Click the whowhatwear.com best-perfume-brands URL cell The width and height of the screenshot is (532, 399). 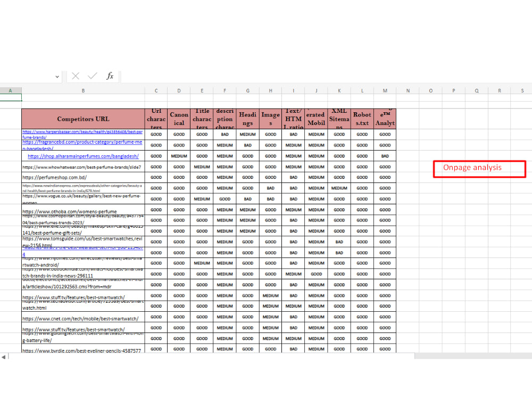click(x=83, y=167)
